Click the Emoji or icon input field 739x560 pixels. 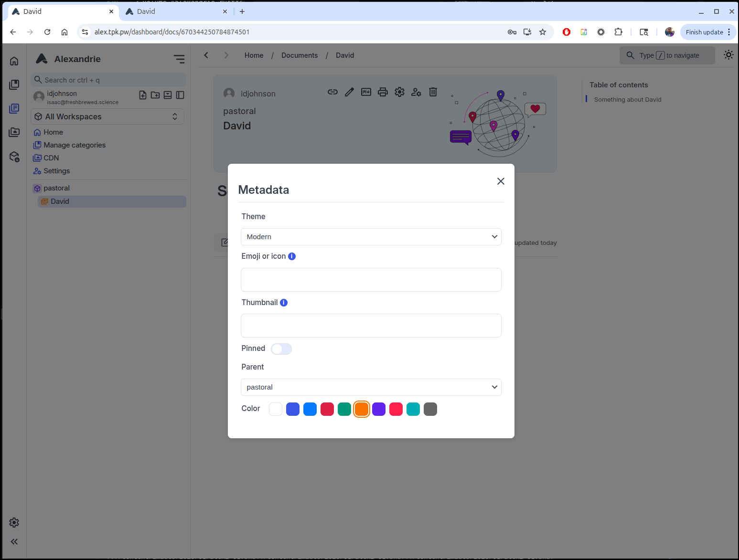(x=371, y=280)
